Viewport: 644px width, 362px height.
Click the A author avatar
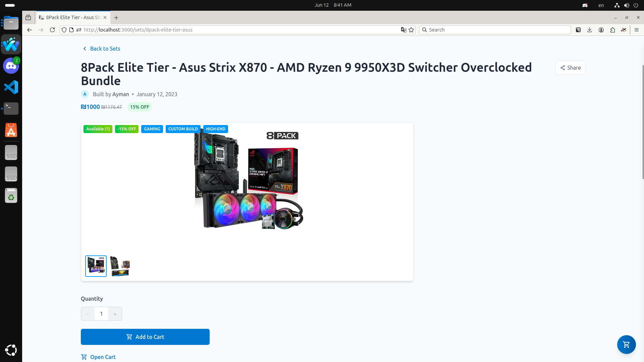pyautogui.click(x=85, y=94)
